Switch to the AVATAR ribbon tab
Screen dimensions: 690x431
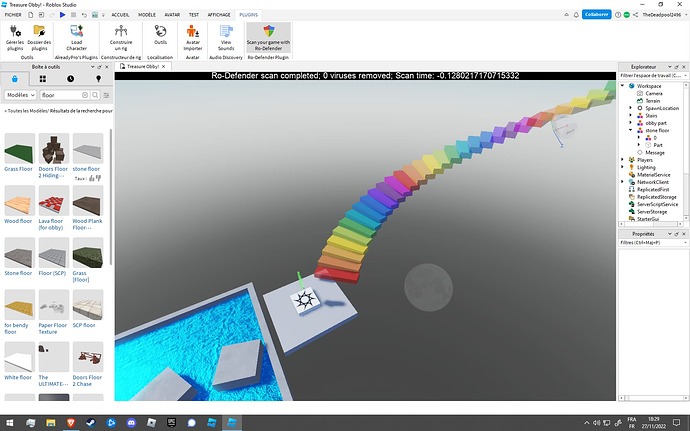(x=172, y=15)
